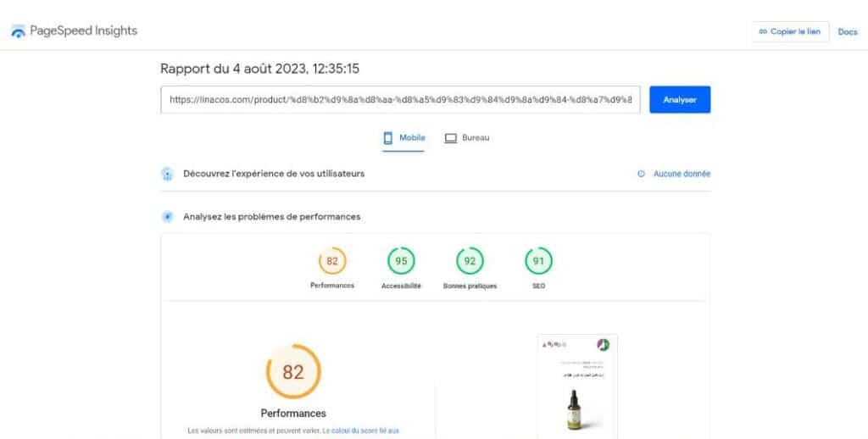
Task: Switch to the Bureau tab
Action: [467, 138]
